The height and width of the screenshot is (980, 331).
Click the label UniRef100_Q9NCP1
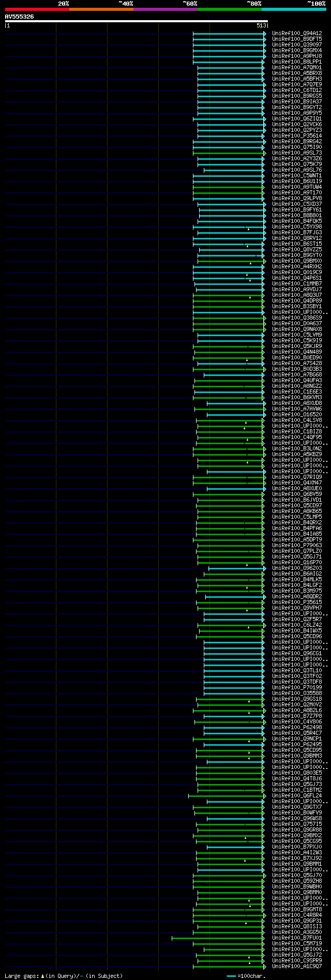(297, 739)
